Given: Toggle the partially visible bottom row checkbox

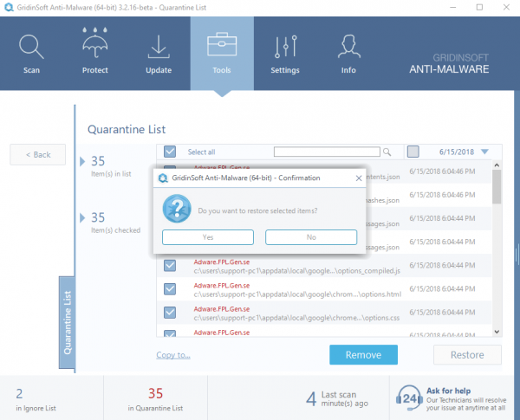Looking at the screenshot, I should click(x=170, y=333).
